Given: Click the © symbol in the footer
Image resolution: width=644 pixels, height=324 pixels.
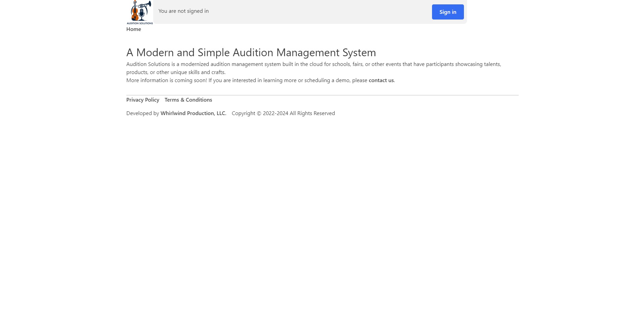Looking at the screenshot, I should point(259,113).
